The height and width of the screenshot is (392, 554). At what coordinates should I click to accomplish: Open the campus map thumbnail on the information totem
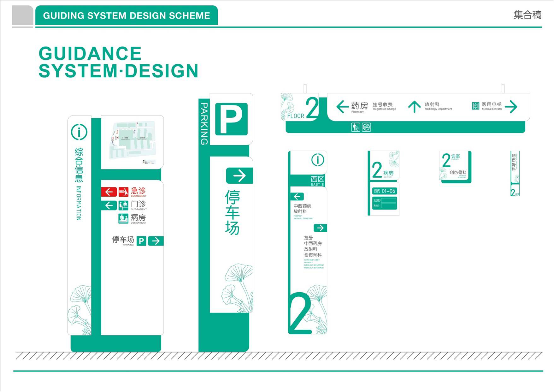(x=133, y=143)
